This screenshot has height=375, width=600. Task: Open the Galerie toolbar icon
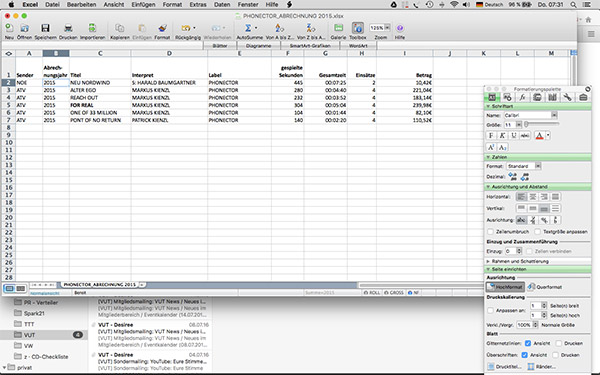click(338, 28)
